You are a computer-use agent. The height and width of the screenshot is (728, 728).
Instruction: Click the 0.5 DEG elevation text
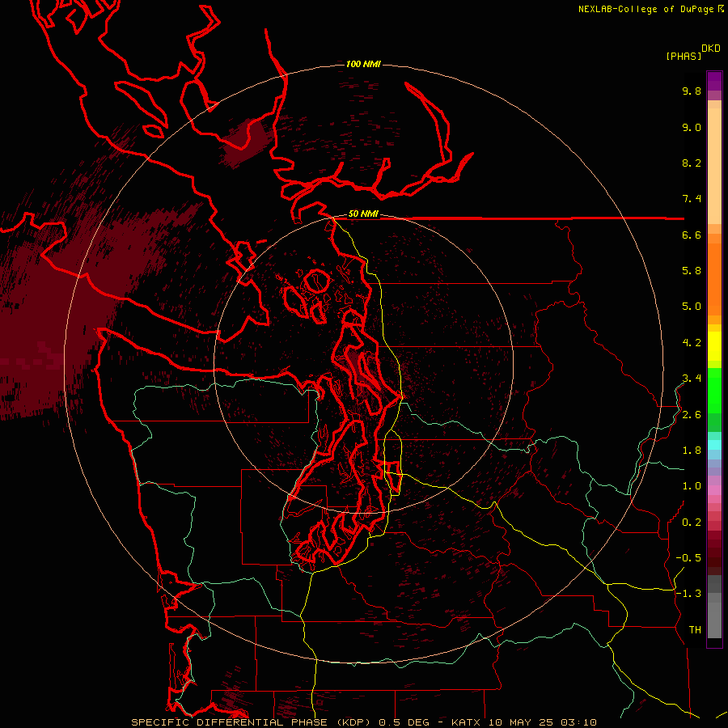pos(405,722)
